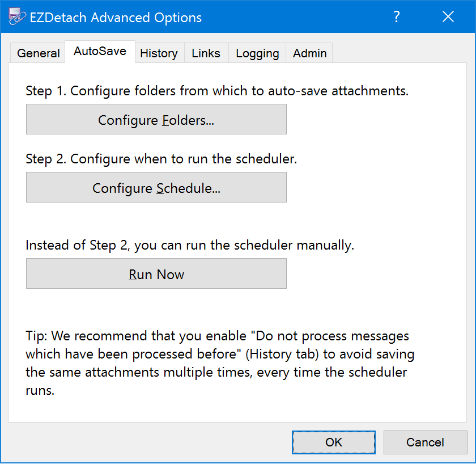Click the Step 2 instruction label
The image size is (476, 464).
161,159
